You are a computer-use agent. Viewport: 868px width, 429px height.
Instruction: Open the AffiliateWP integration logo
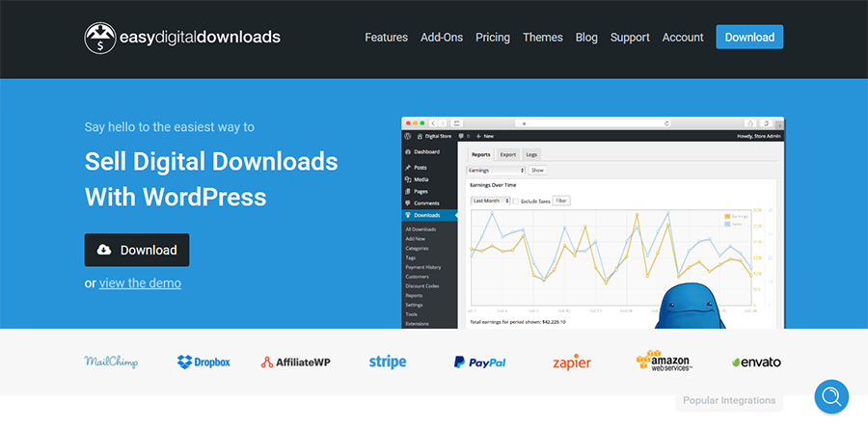[296, 362]
